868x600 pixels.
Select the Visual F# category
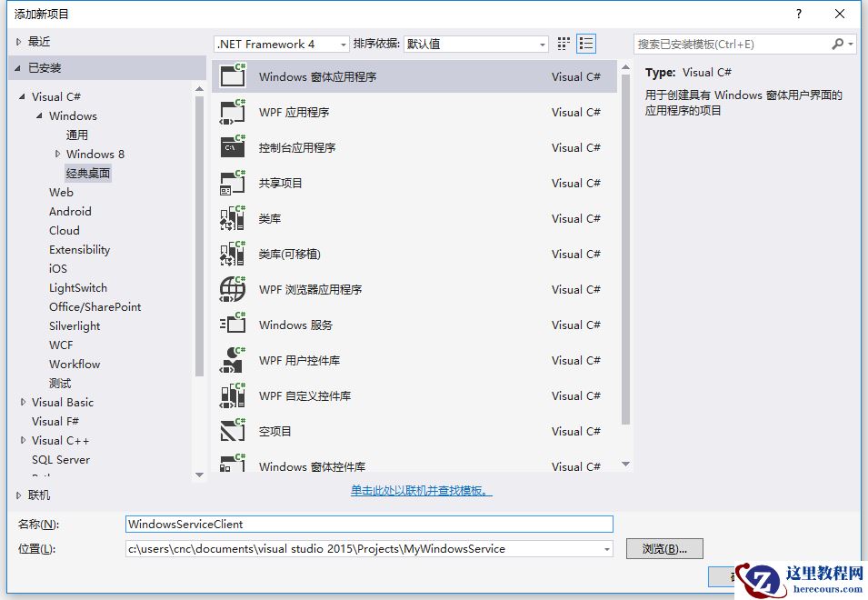coord(55,421)
